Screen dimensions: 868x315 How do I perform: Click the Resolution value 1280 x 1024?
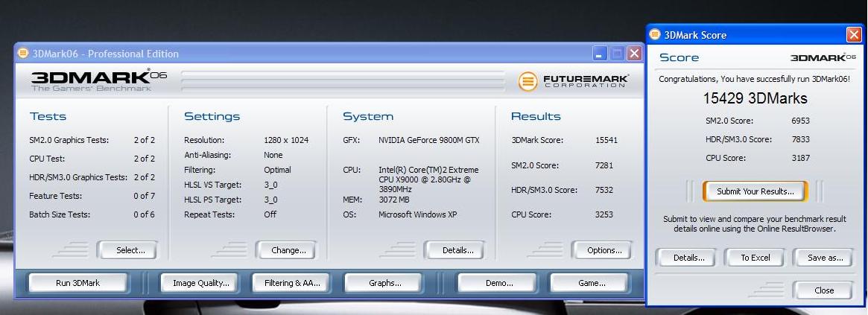[x=285, y=140]
